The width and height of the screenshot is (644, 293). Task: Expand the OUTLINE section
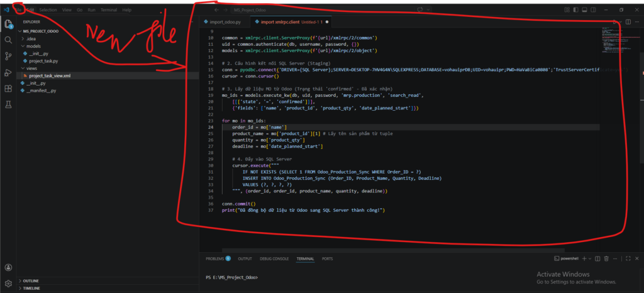pos(31,280)
